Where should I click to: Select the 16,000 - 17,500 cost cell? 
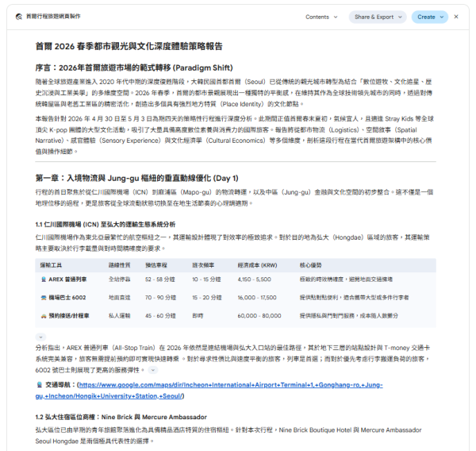click(x=257, y=298)
